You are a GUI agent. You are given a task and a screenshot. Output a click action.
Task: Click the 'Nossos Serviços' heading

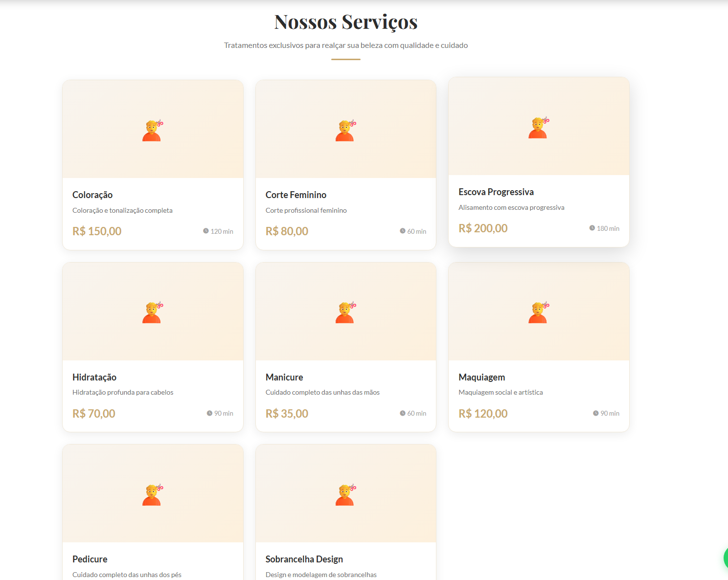tap(346, 22)
